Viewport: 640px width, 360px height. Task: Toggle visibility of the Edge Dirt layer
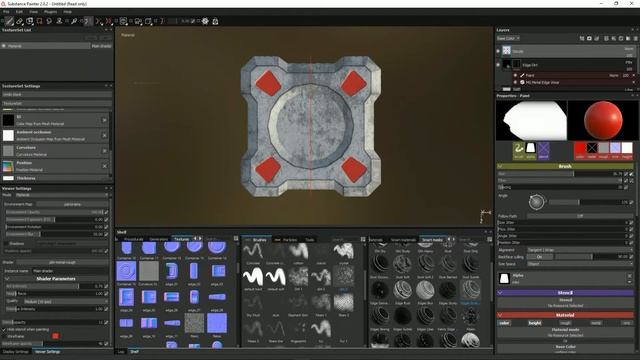click(x=498, y=64)
